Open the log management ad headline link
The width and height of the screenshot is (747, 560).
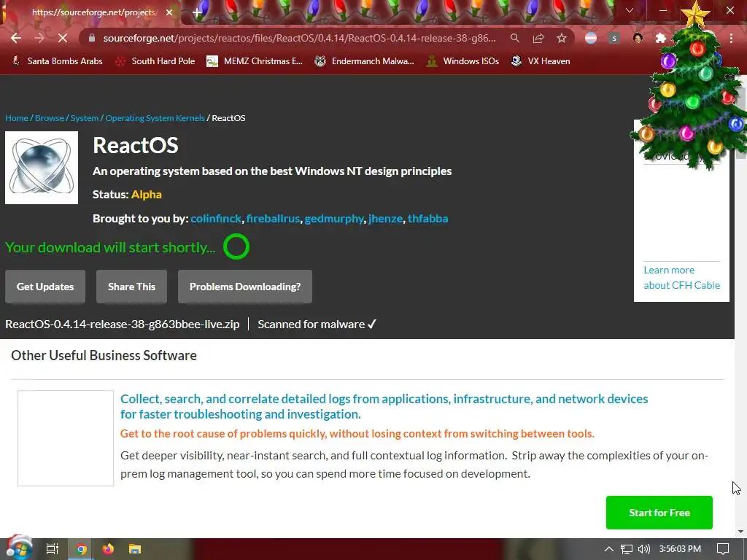pos(384,406)
